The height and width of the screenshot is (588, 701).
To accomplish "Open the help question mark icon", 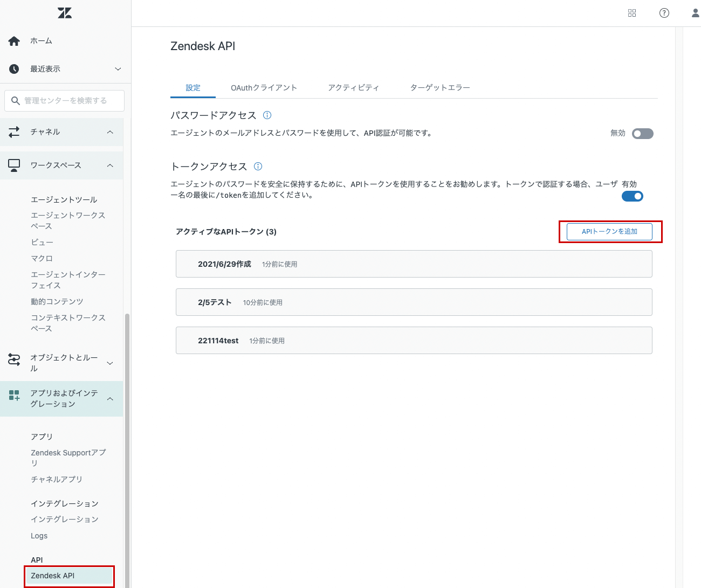I will [664, 13].
